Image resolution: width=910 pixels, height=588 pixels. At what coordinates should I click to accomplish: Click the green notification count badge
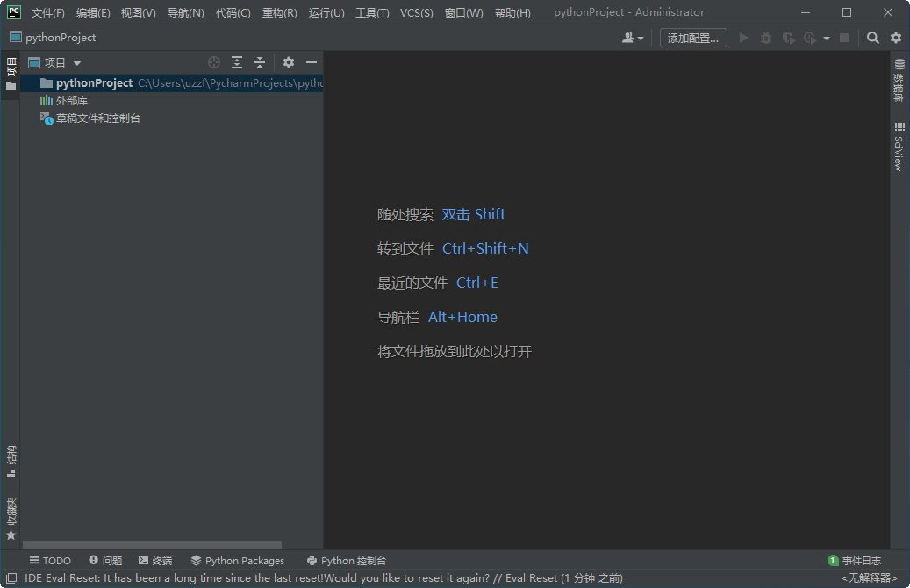point(833,561)
